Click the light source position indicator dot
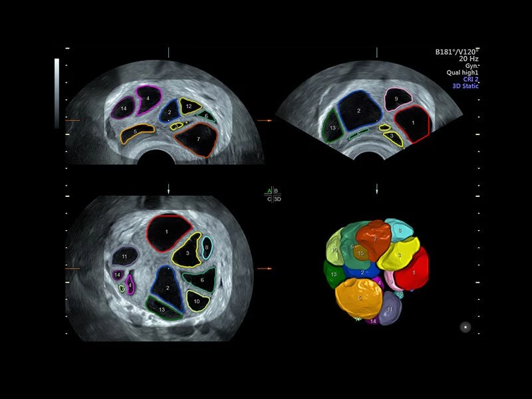Viewport: 532px width, 399px height. pyautogui.click(x=465, y=327)
